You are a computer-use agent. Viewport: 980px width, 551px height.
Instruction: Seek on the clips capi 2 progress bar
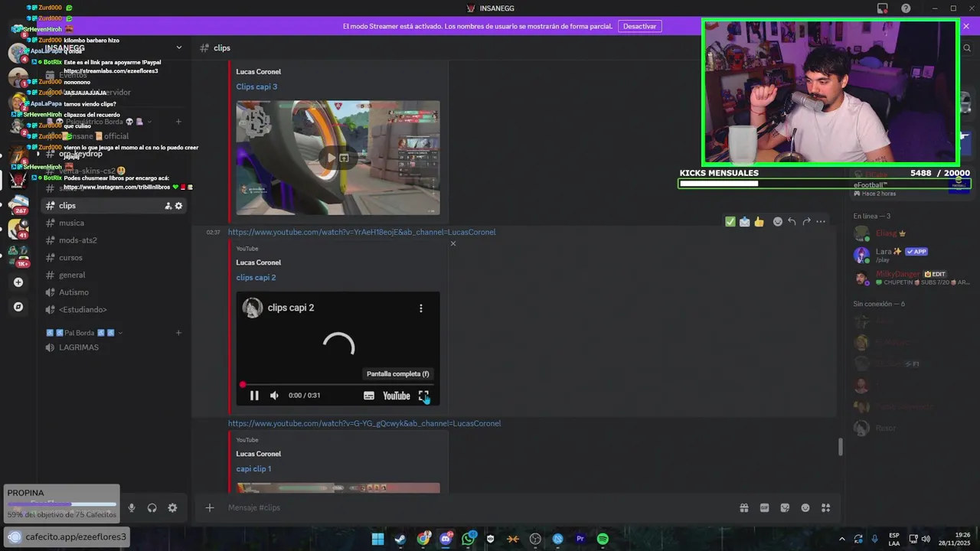tap(338, 384)
